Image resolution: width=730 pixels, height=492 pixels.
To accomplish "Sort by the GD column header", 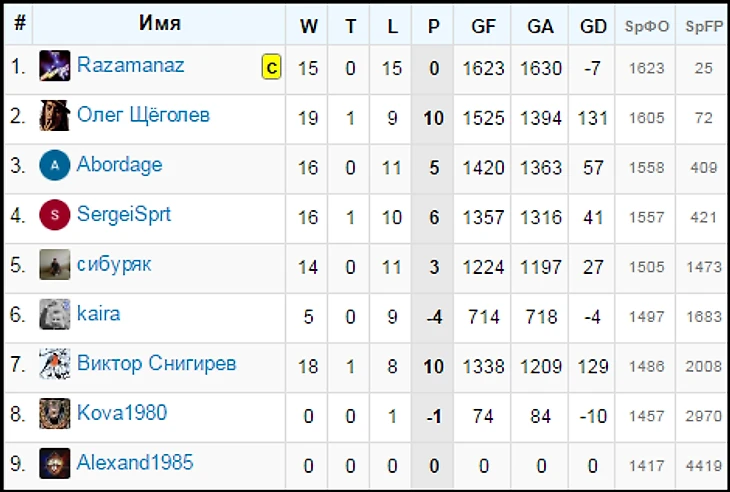I will coord(593,26).
